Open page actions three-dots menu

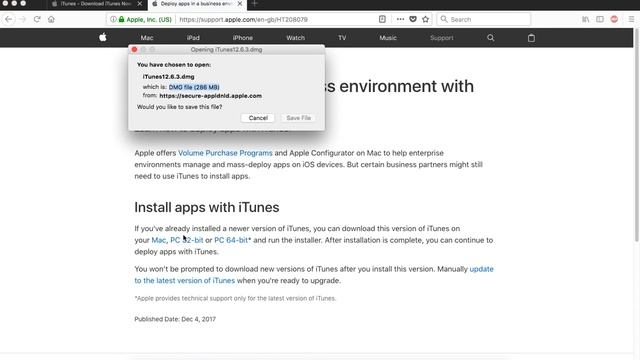click(x=400, y=19)
